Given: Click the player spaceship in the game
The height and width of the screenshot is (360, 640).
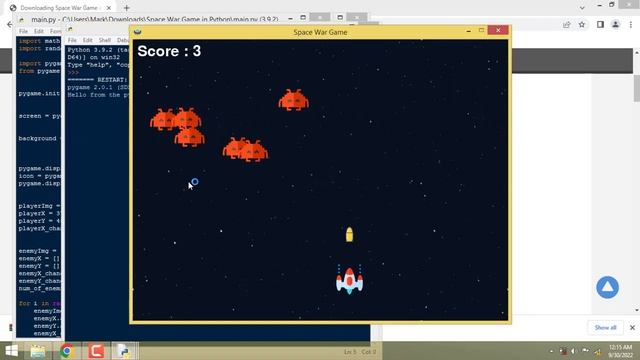Looking at the screenshot, I should point(349,280).
